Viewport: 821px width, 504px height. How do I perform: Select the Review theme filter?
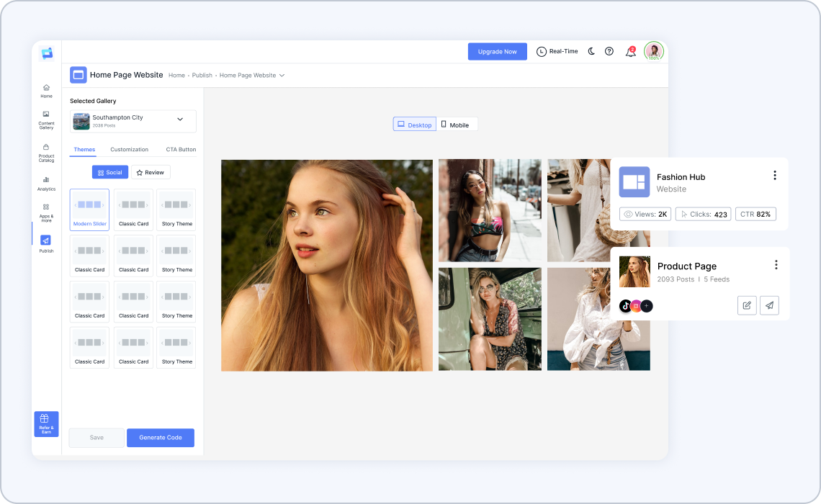tap(151, 172)
